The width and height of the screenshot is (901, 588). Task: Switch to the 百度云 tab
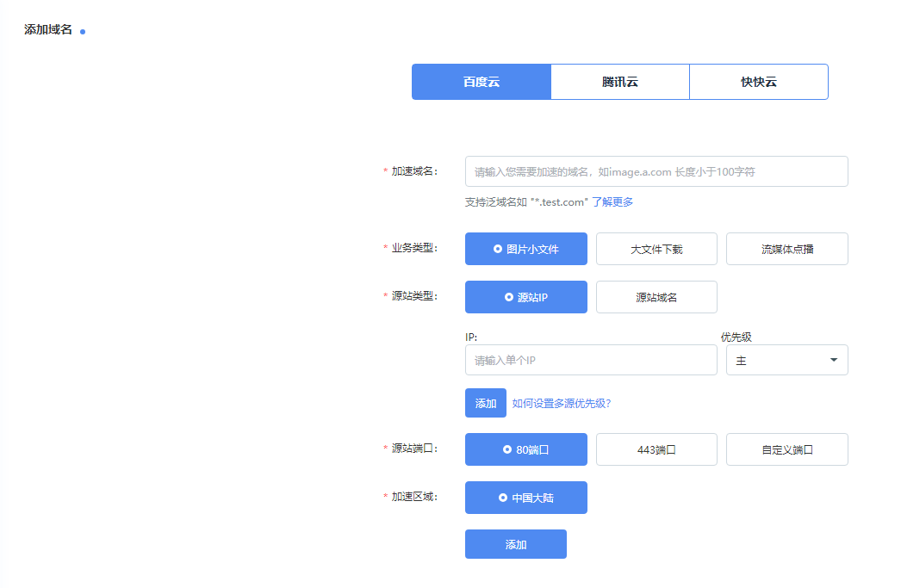click(x=481, y=82)
